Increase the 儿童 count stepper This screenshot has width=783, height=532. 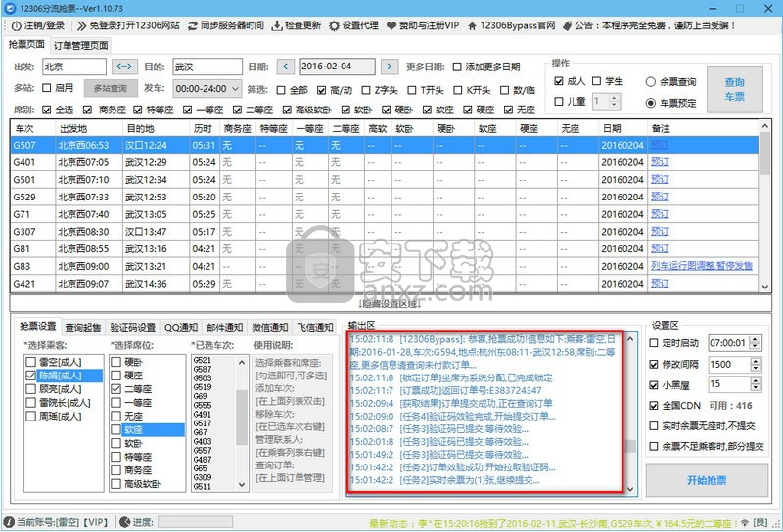(615, 98)
